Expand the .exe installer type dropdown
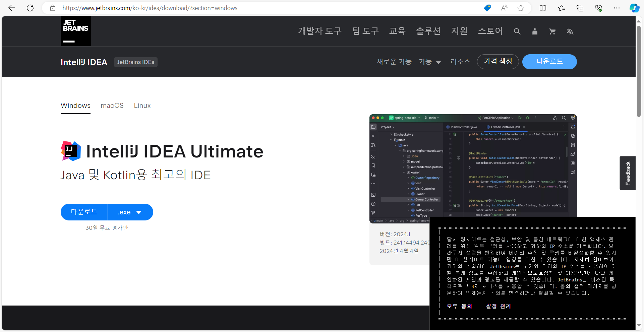Image resolution: width=644 pixels, height=332 pixels. pos(130,212)
